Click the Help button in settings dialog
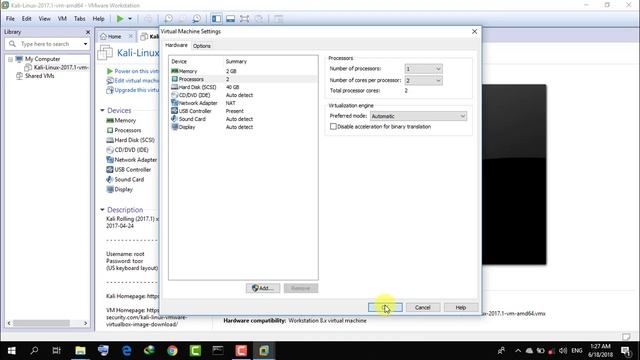 (x=461, y=307)
